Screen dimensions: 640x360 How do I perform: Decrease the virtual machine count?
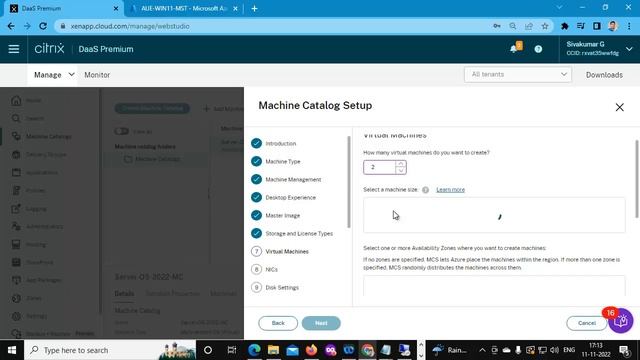pyautogui.click(x=401, y=170)
